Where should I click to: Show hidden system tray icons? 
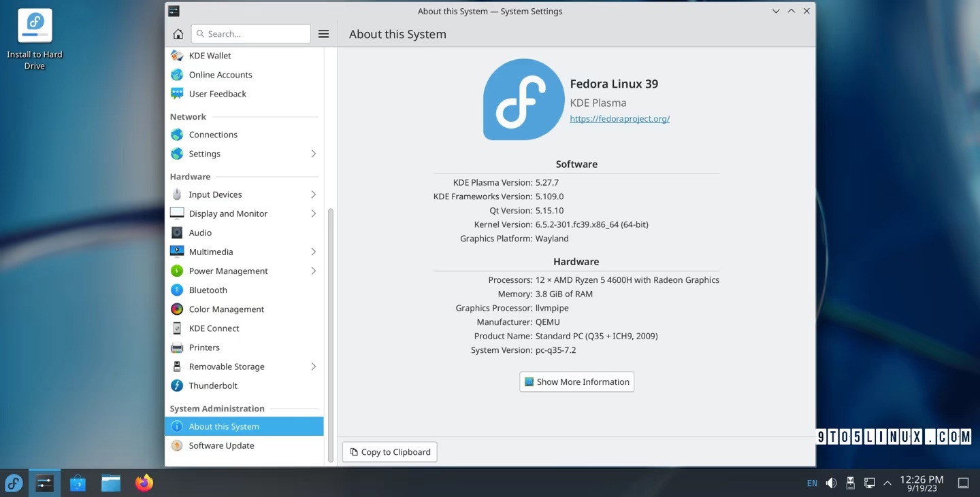pos(887,483)
